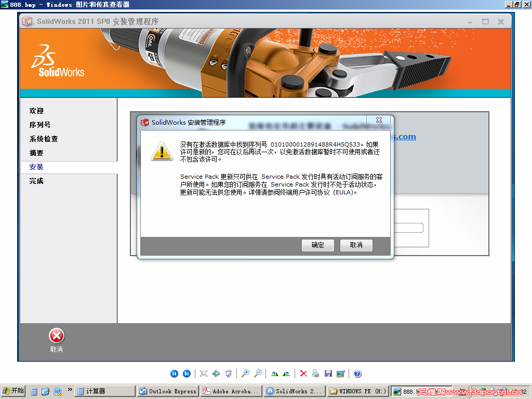The width and height of the screenshot is (532, 399).
Task: Restore the picture viewer window
Action: pyautogui.click(x=517, y=4)
